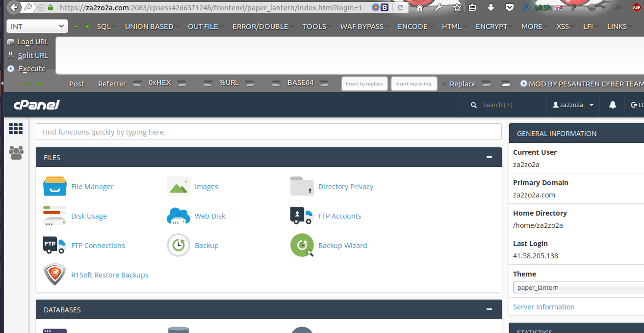Click Split URL in hackbar
Image resolution: width=644 pixels, height=333 pixels.
tap(27, 55)
